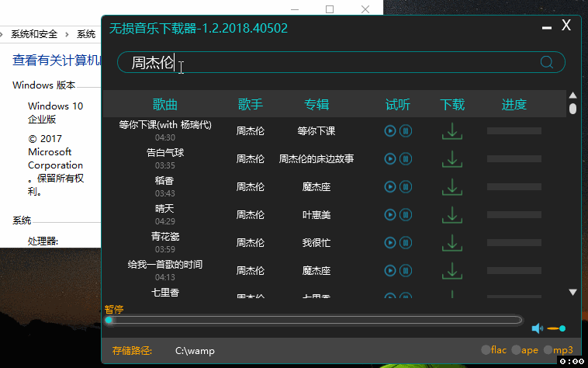This screenshot has width=588, height=368.
Task: Click the search magnifier icon
Action: (547, 63)
